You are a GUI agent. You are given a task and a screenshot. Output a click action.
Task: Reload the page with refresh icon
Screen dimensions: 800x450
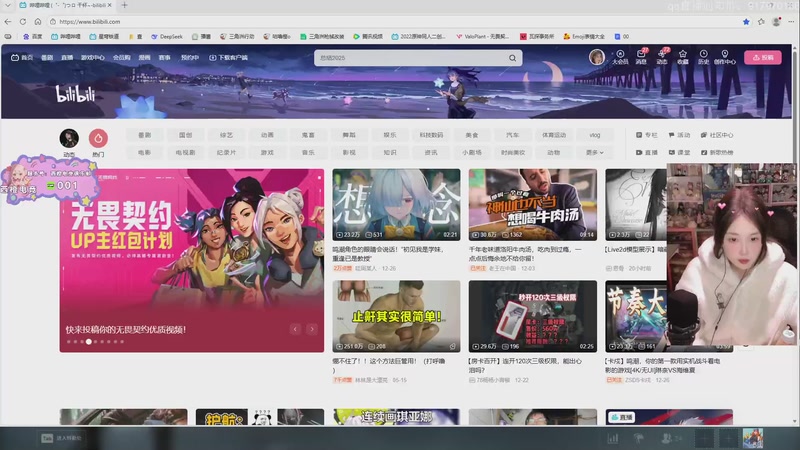[x=23, y=22]
